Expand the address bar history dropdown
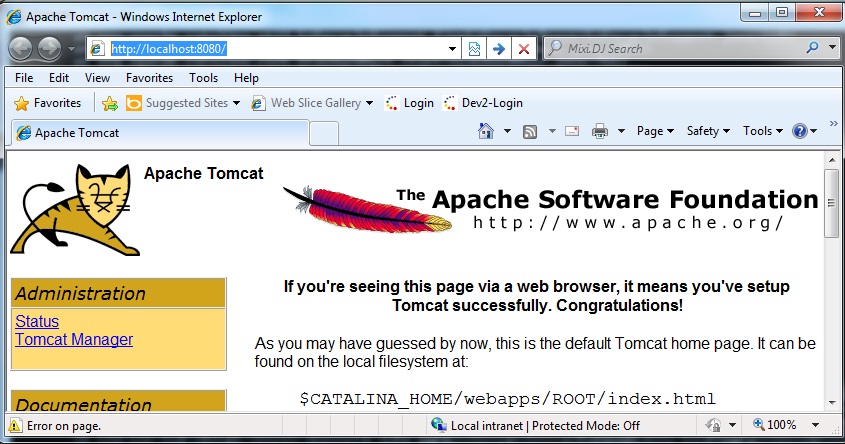This screenshot has width=845, height=444. pos(453,49)
